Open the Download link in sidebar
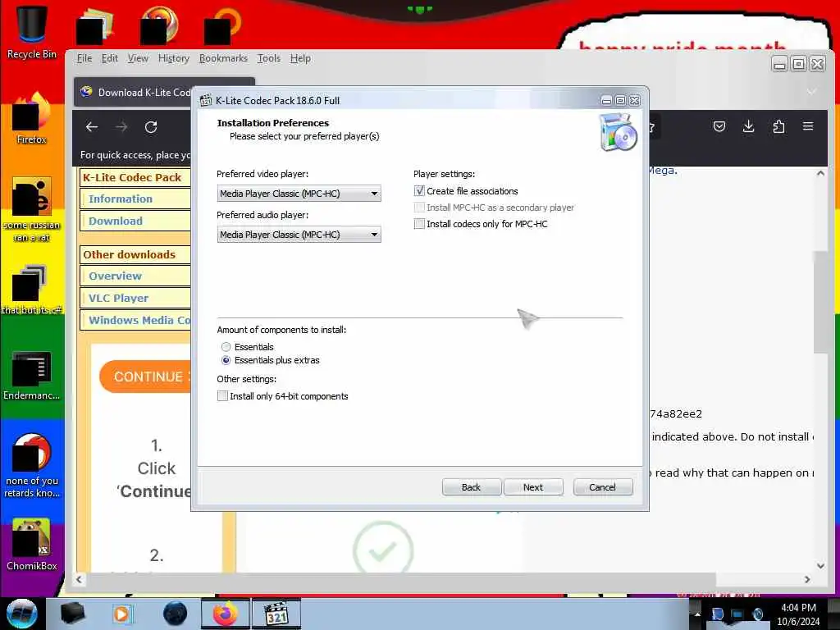Screen dimensions: 840x630 pos(116,221)
